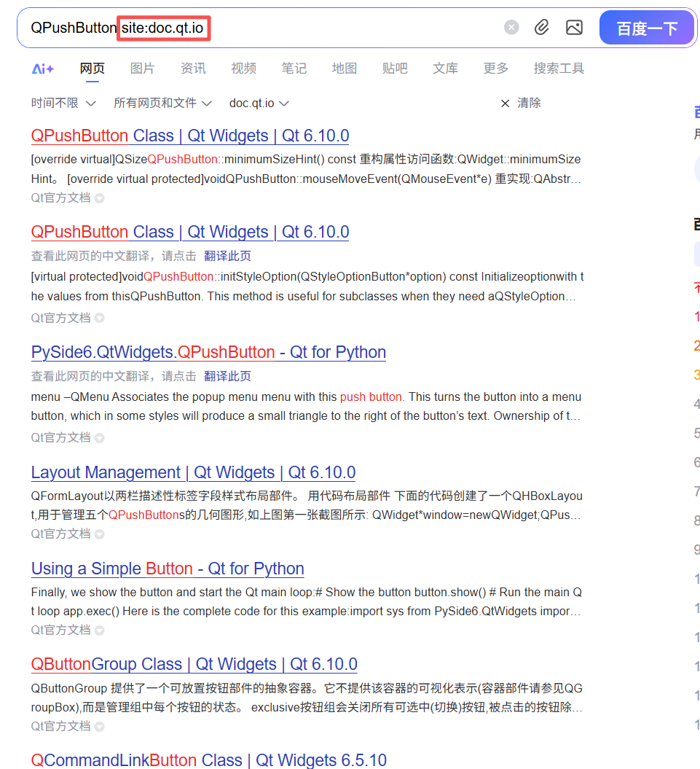Open the 更多 categories menu
The width and height of the screenshot is (700, 769).
point(495,68)
